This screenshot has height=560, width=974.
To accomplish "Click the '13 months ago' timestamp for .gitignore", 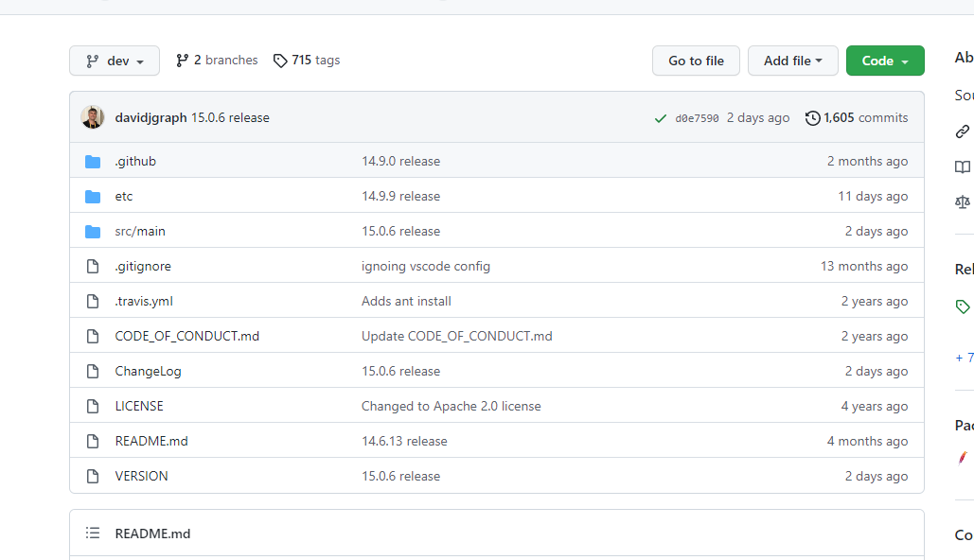I will [864, 267].
